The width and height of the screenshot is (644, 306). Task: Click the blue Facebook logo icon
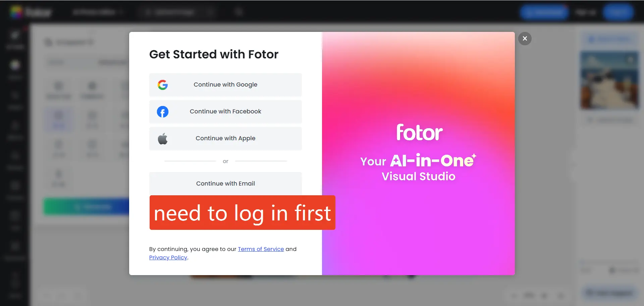[x=163, y=112]
